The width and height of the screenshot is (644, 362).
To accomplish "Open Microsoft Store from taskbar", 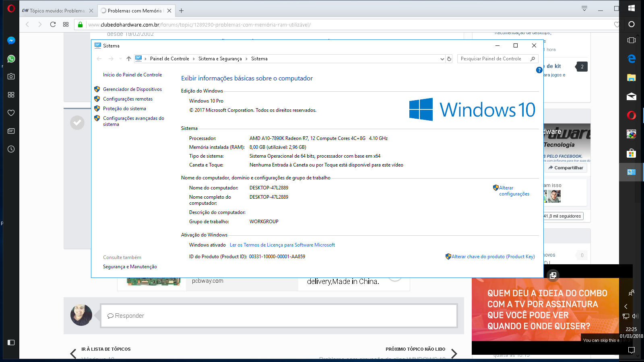I will pos(632,153).
